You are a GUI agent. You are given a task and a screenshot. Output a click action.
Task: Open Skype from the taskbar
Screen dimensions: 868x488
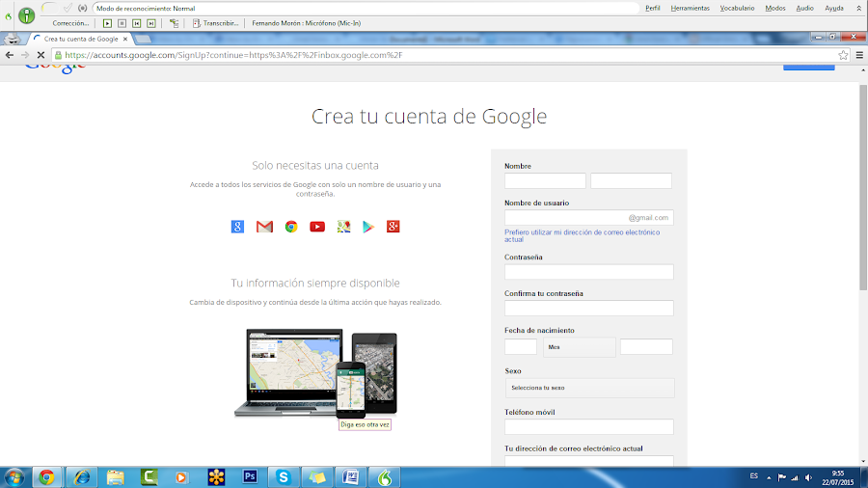pyautogui.click(x=284, y=477)
